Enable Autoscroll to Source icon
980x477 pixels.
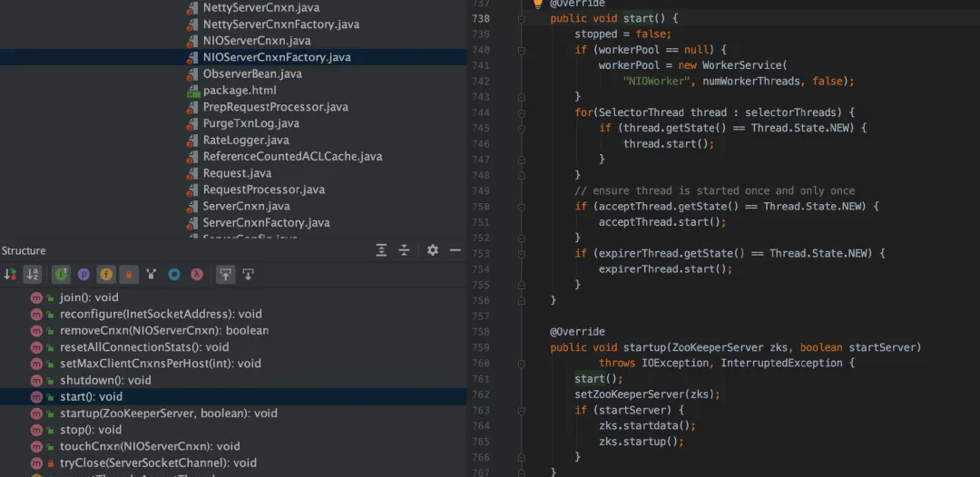(x=226, y=274)
